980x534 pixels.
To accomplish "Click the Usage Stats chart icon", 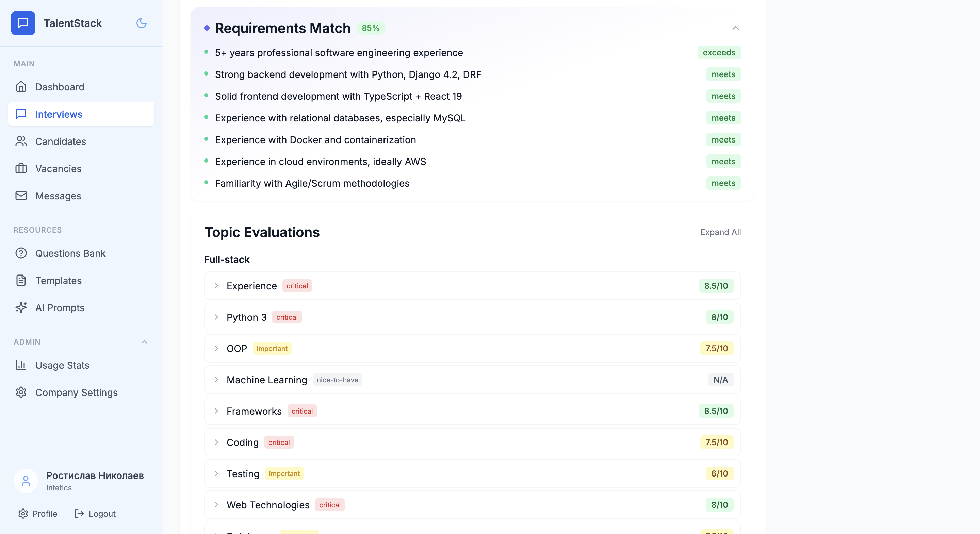I will tap(21, 365).
